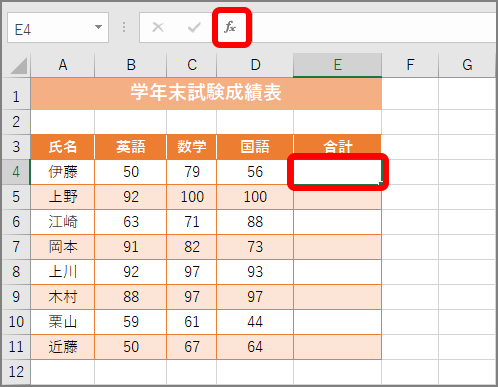Select row 5 header
Viewport: 498px width, 387px height.
pos(16,197)
